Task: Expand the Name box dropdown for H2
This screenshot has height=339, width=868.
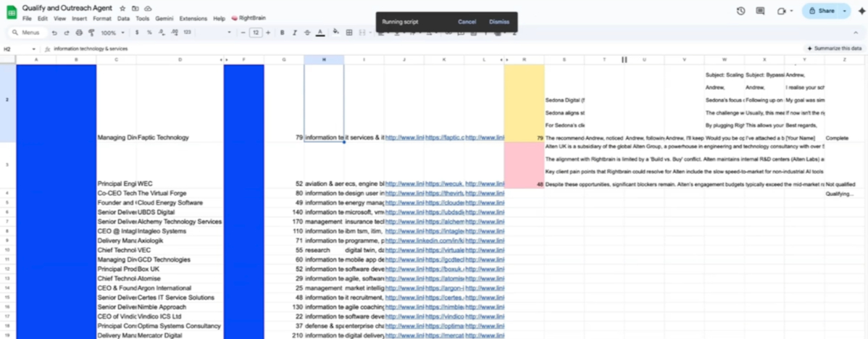Action: (x=33, y=49)
